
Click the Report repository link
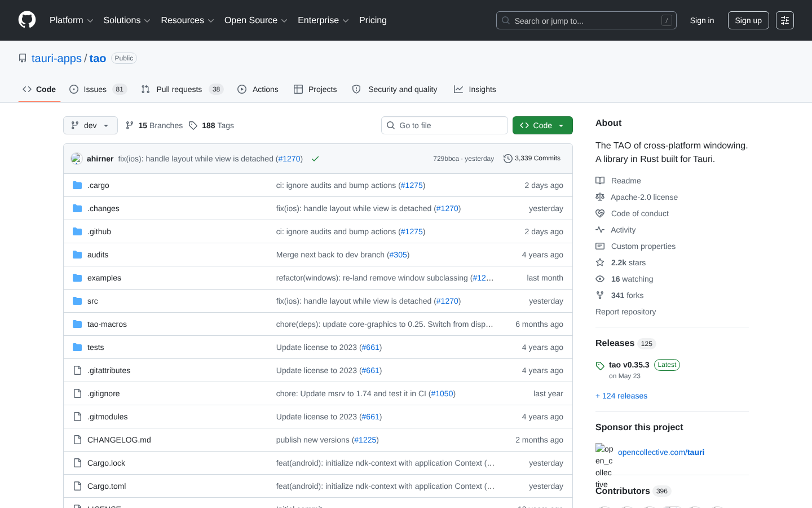[x=626, y=312]
